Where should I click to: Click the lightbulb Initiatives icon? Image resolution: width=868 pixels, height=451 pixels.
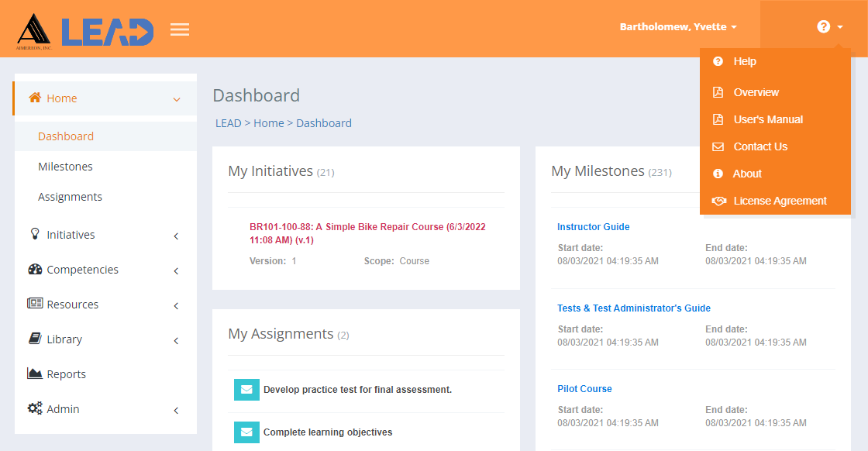(35, 234)
